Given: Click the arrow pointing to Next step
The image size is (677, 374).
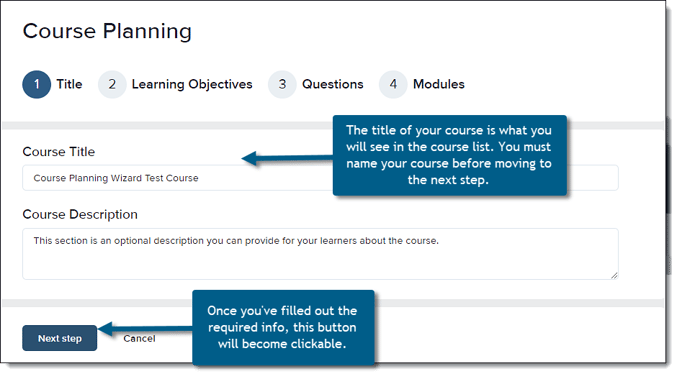Looking at the screenshot, I should pos(146,329).
